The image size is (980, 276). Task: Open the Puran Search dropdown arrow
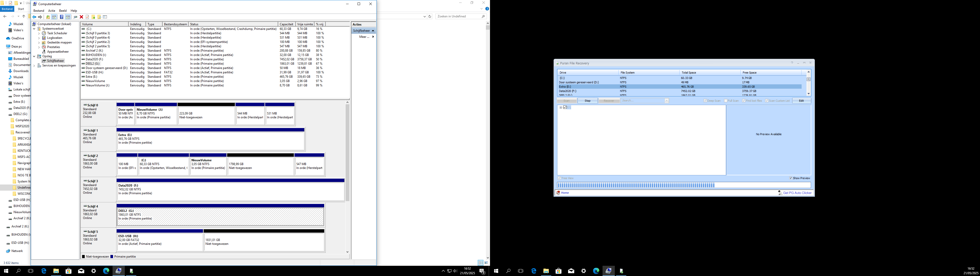[667, 101]
